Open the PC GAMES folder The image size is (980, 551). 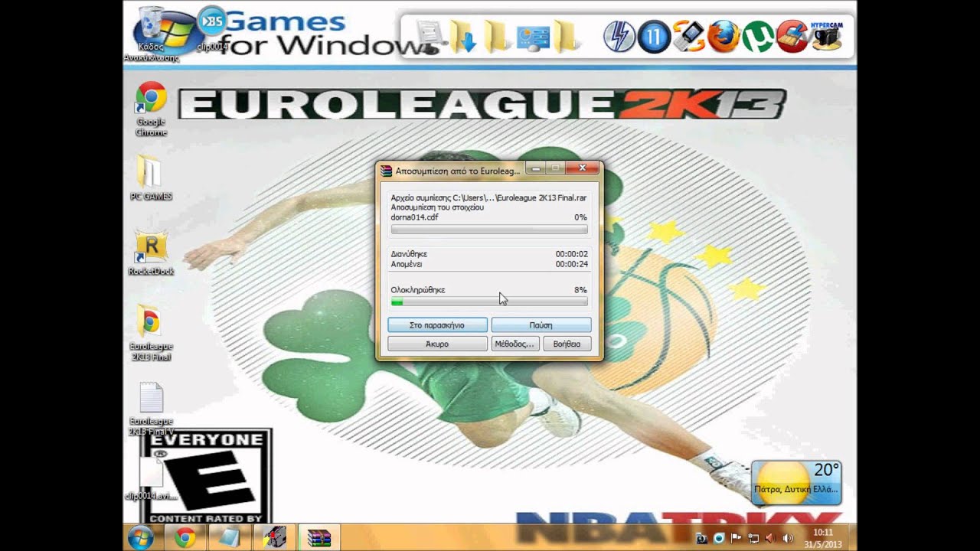point(151,178)
